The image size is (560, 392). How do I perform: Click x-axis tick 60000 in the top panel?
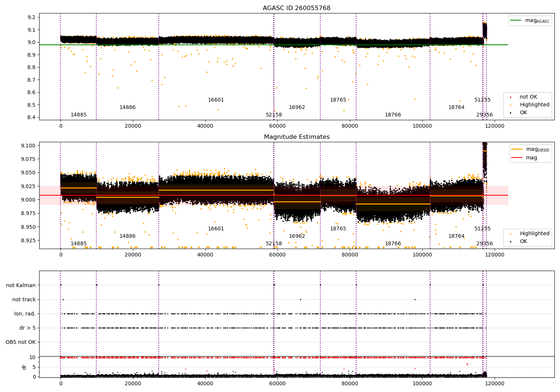point(278,126)
